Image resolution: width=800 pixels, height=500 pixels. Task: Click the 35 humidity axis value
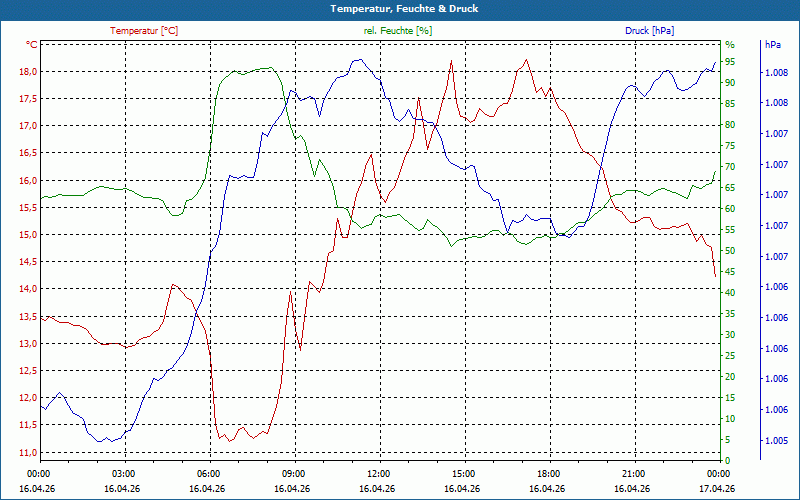point(730,314)
